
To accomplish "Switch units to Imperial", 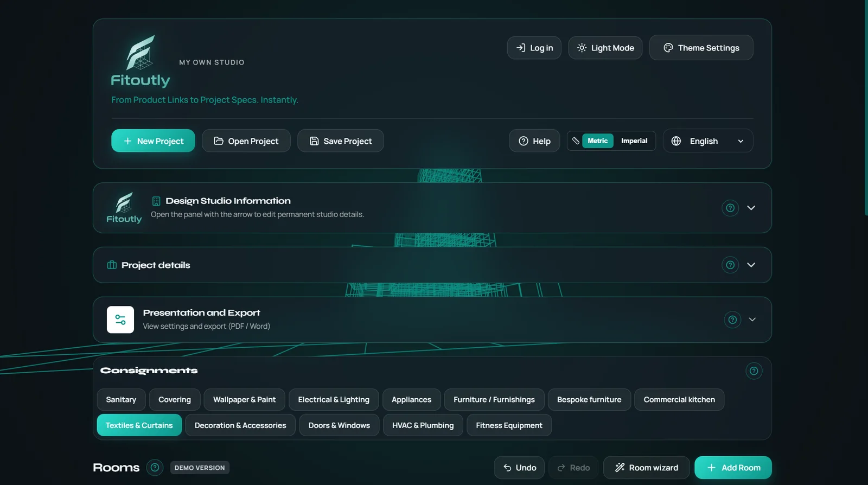I will (x=634, y=141).
